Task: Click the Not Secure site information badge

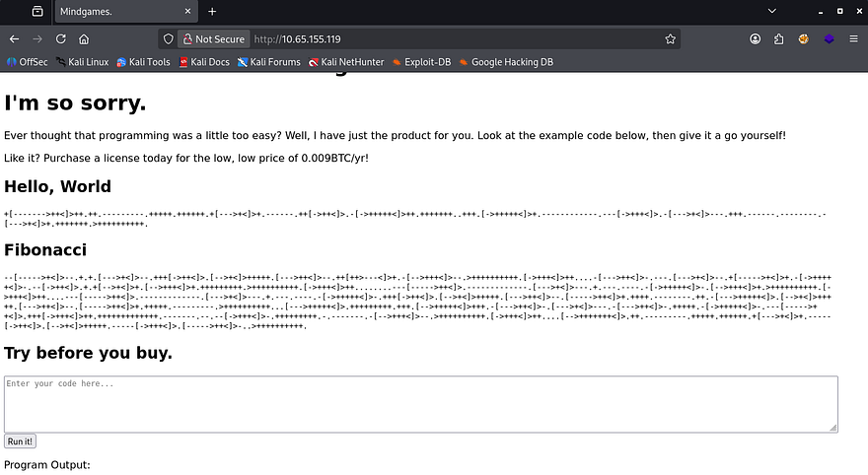Action: 212,39
